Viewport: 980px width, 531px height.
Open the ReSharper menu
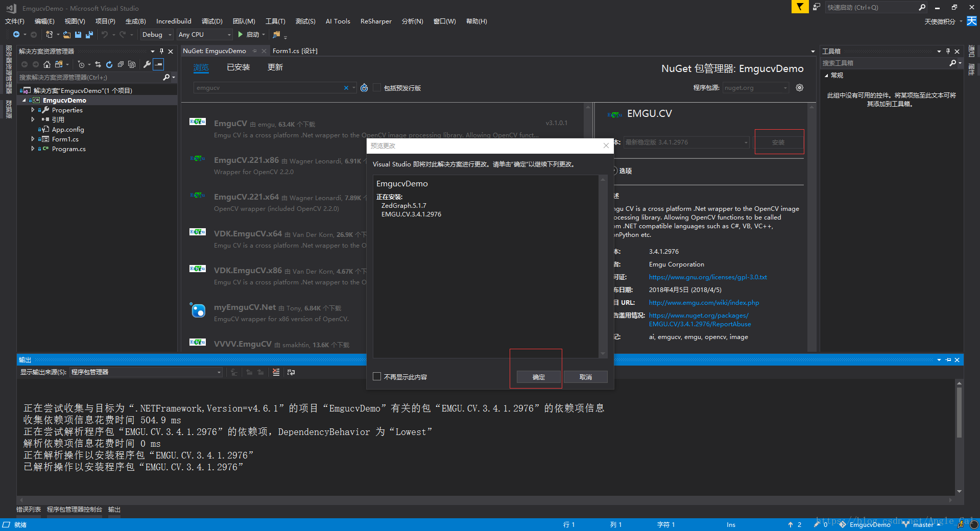point(376,21)
